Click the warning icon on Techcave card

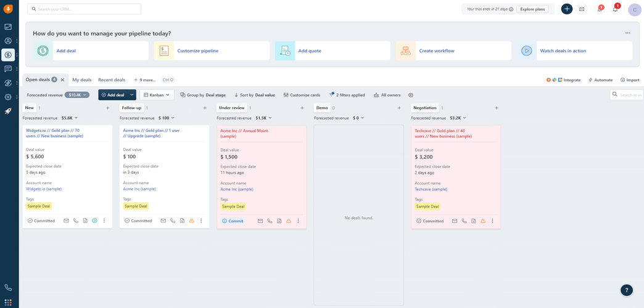tap(483, 221)
